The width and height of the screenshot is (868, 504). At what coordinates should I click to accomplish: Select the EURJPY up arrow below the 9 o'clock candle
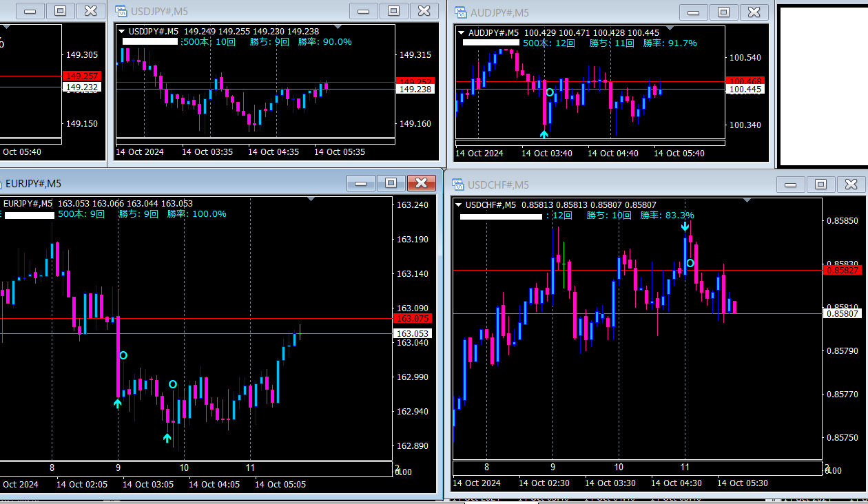click(x=118, y=403)
